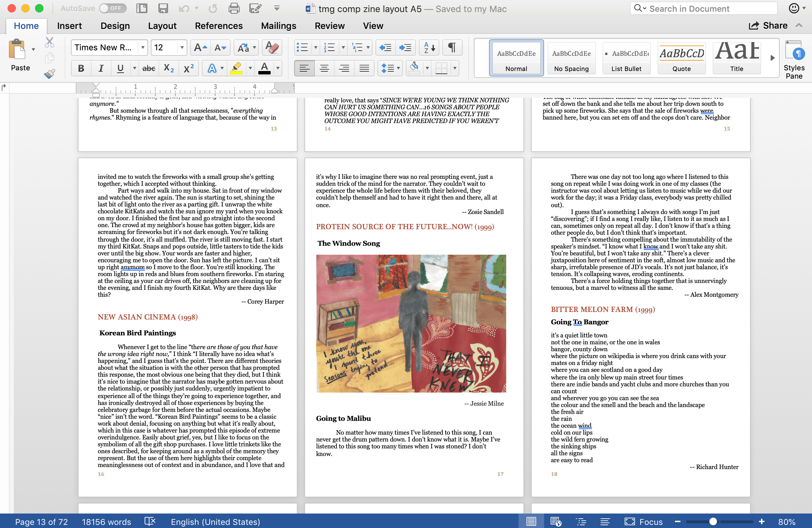Apply superscript formatting

coord(188,68)
